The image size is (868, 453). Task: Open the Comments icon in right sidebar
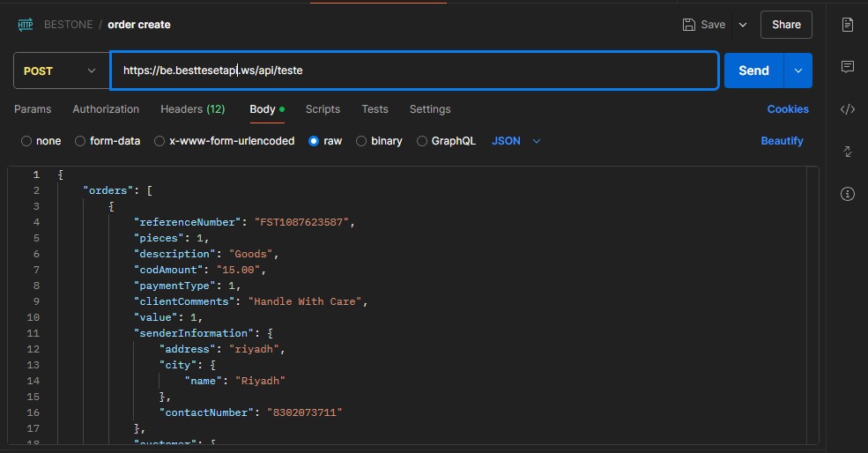coord(848,67)
